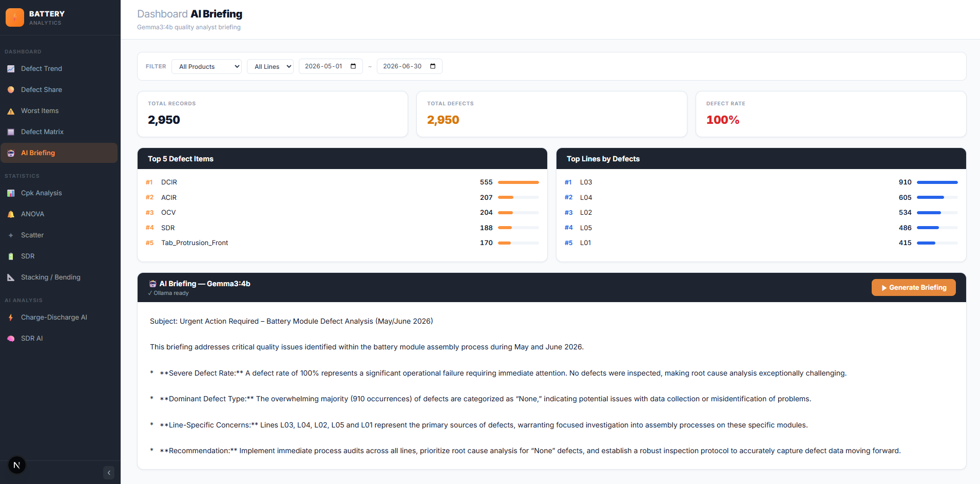Click the Charge-Discharge AI lightning icon
This screenshot has width=980, height=484.
(x=11, y=318)
